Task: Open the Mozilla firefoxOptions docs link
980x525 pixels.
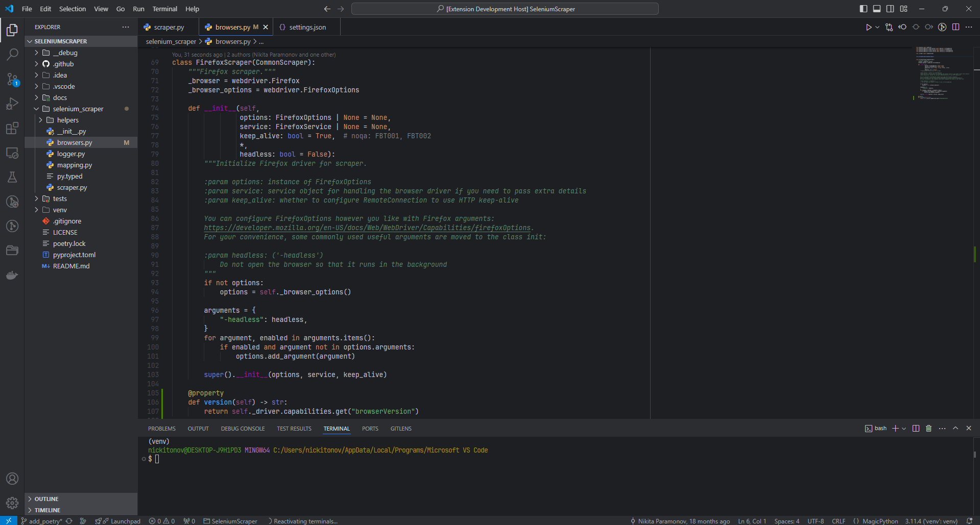Action: point(367,228)
